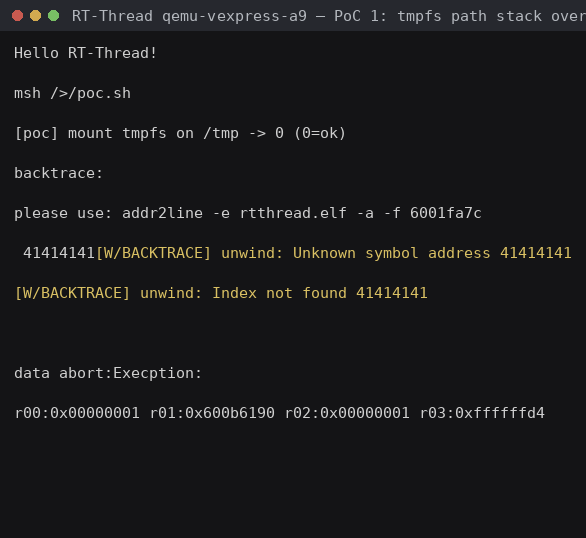The width and height of the screenshot is (586, 538).
Task: Click the backtrace: output line
Action: [x=59, y=173]
